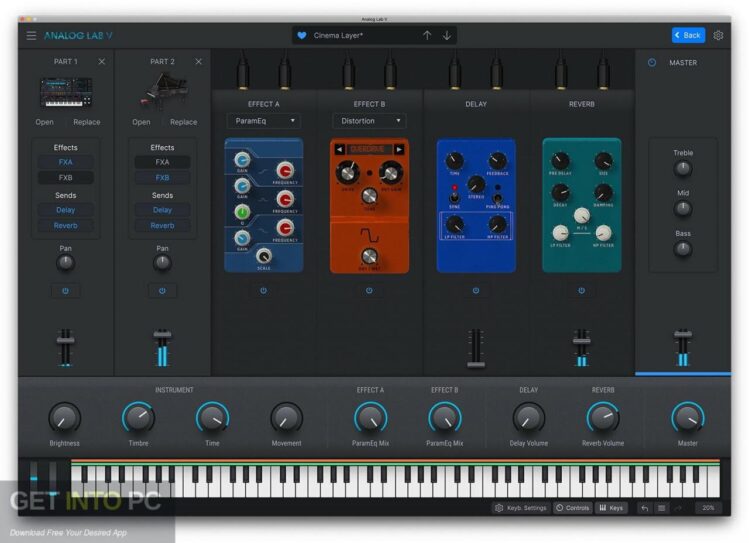This screenshot has width=749, height=543.
Task: Click the Delay pedal Feedback knob
Action: tap(498, 161)
